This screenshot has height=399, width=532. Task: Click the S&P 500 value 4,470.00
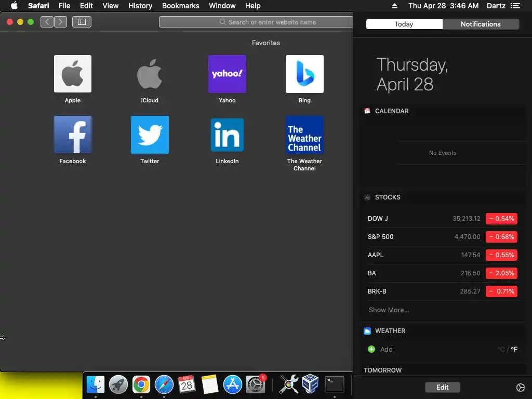tap(467, 237)
